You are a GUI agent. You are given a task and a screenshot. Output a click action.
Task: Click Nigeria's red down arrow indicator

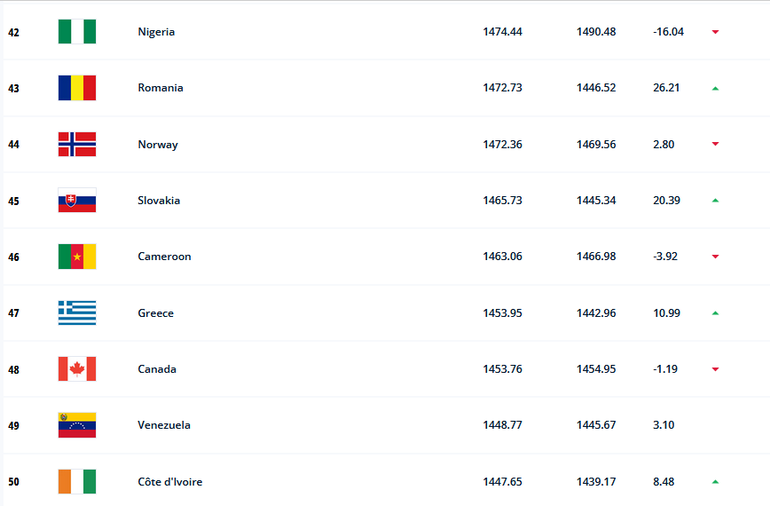[715, 32]
